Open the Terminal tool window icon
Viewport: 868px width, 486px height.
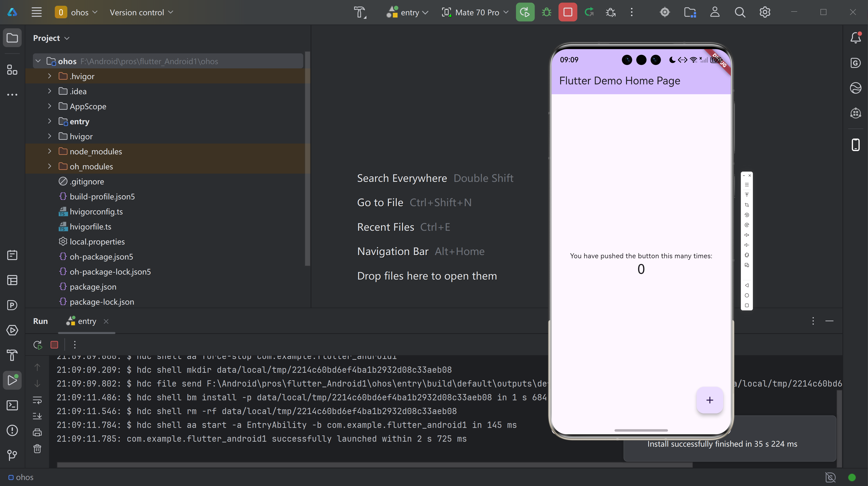click(13, 405)
